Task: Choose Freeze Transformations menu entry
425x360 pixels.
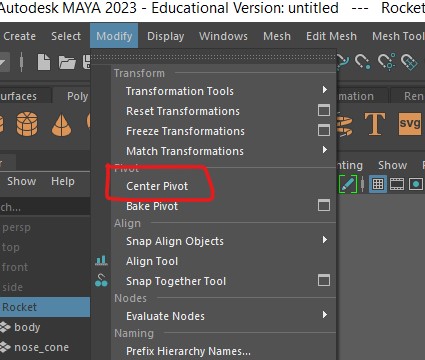Action: (185, 131)
